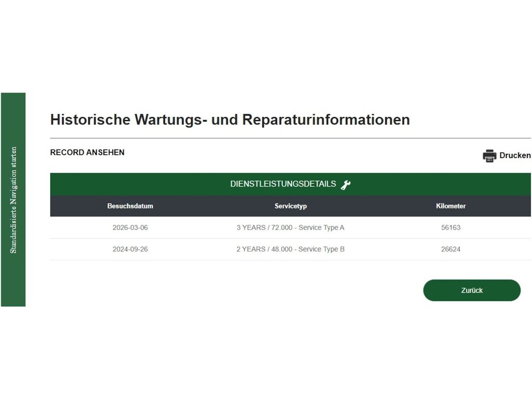Click the 3 YEARS / 72.000 Service Type A entry
Image resolution: width=532 pixels, height=399 pixels.
(x=290, y=228)
